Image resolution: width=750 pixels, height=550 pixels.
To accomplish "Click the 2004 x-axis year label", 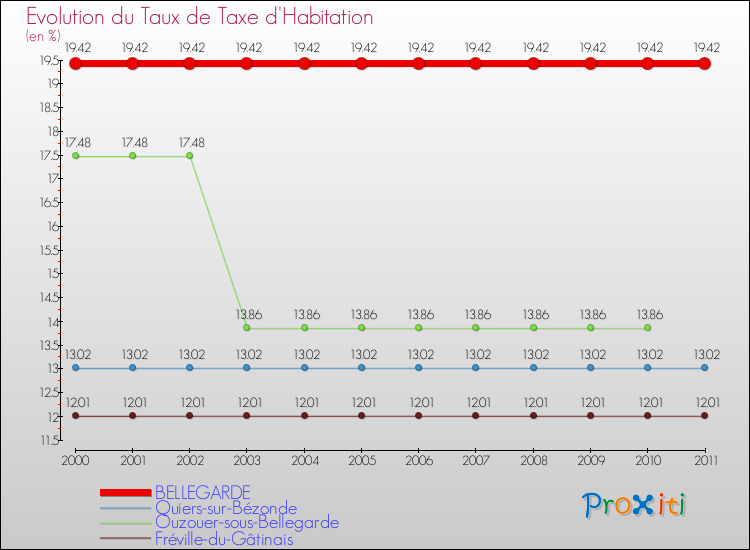I will click(x=305, y=460).
